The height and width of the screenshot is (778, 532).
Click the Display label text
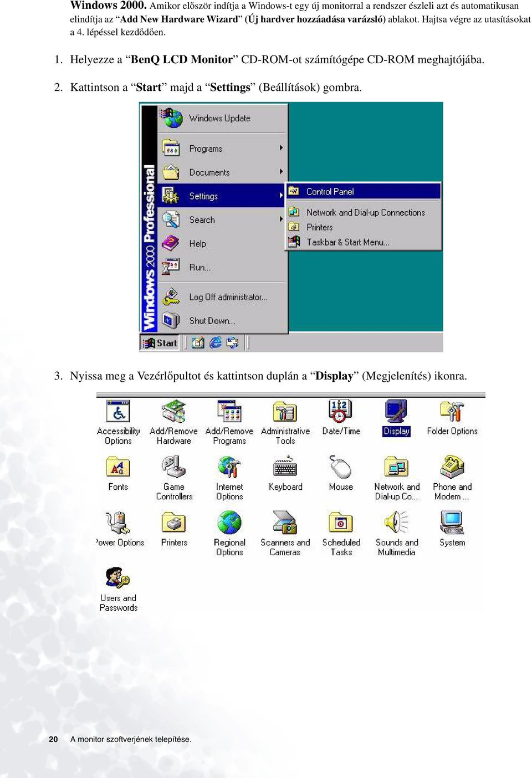397,431
